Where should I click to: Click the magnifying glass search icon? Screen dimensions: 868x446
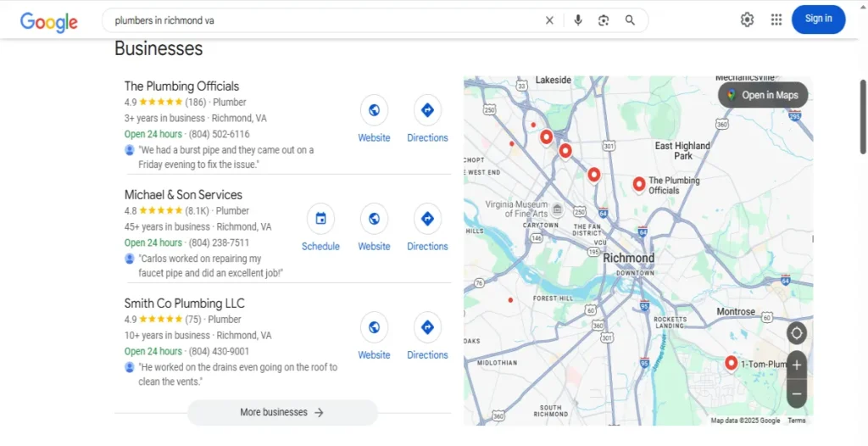tap(630, 20)
